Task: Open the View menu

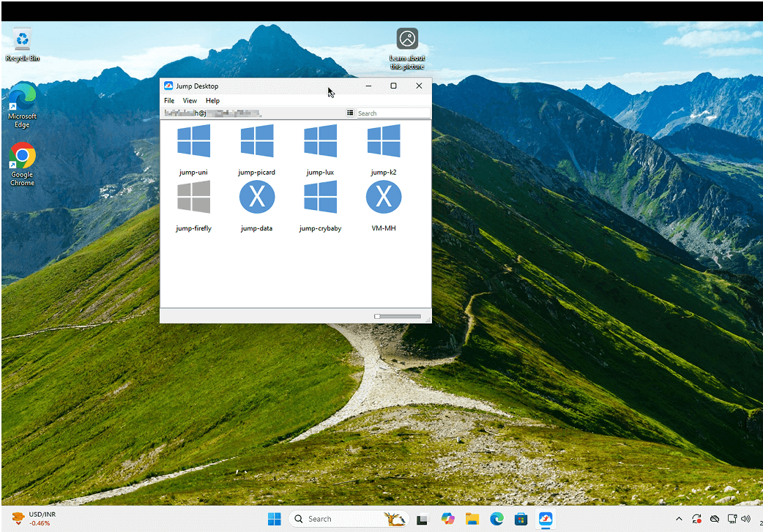Action: (190, 101)
